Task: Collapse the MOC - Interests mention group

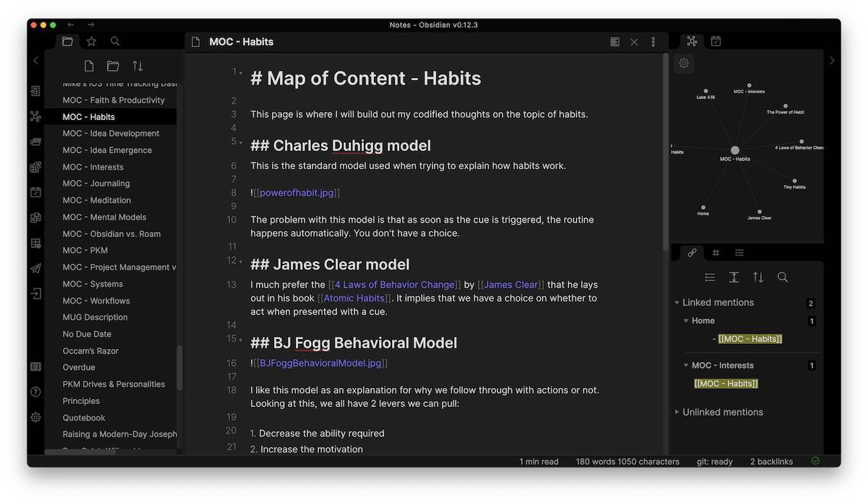Action: [x=686, y=366]
